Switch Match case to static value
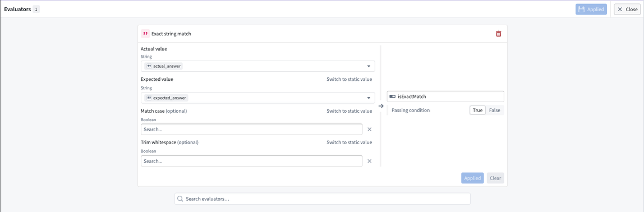This screenshot has width=644, height=212. point(349,111)
